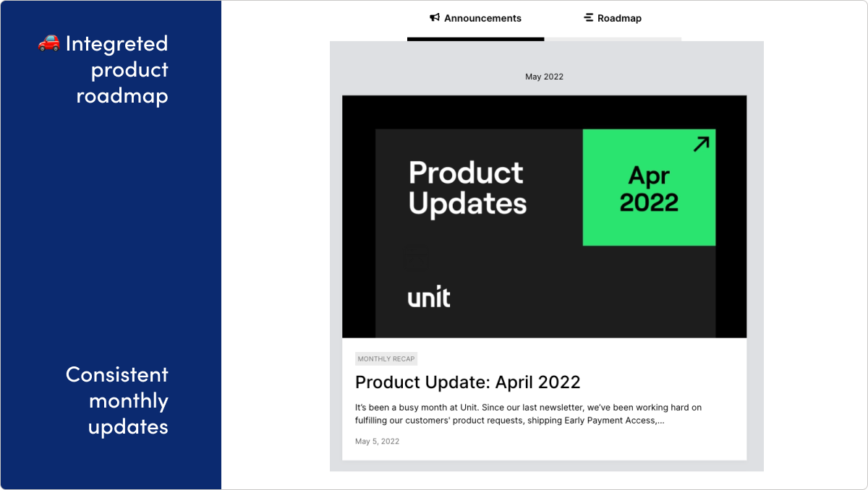
Task: Click the MONTHLY RECAP tag
Action: (386, 358)
